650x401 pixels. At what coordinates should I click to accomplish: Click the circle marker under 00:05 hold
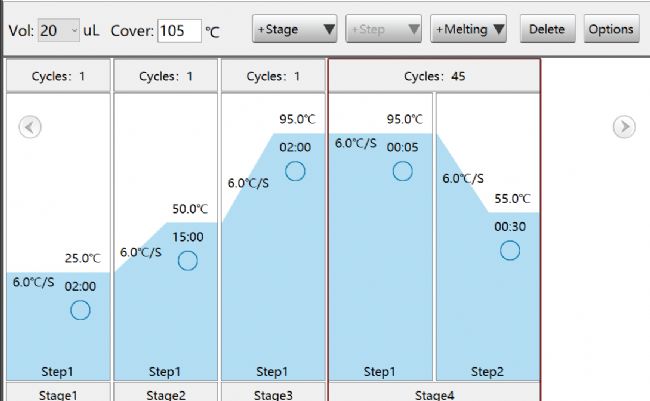pos(402,171)
